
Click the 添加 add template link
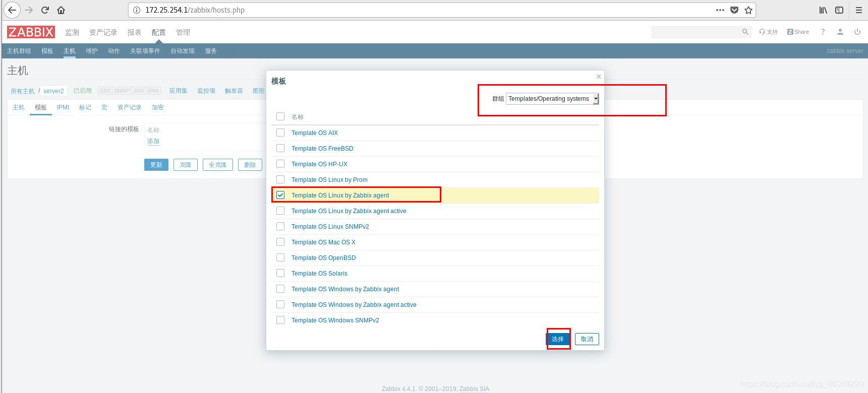pyautogui.click(x=153, y=142)
